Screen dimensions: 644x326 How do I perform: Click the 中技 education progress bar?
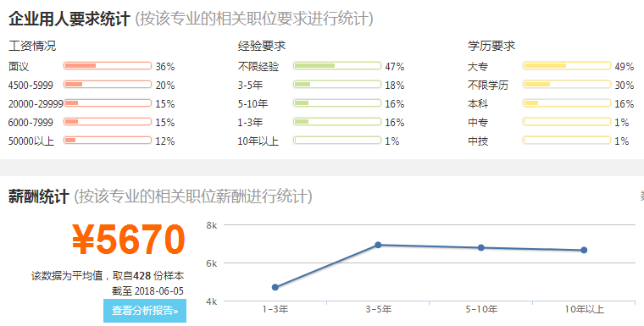tap(567, 140)
